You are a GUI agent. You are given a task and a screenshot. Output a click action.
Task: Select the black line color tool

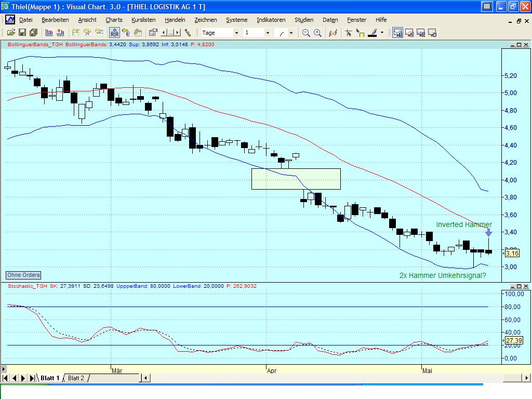[x=372, y=32]
